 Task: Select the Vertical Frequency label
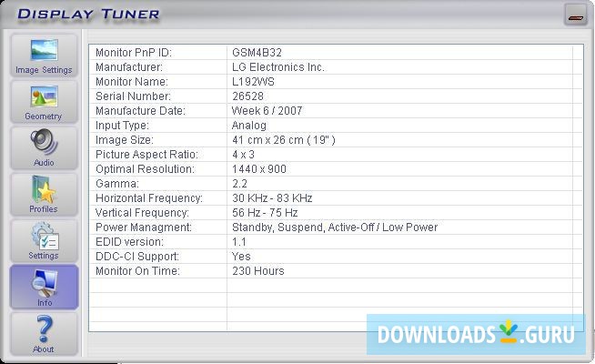pyautogui.click(x=142, y=213)
